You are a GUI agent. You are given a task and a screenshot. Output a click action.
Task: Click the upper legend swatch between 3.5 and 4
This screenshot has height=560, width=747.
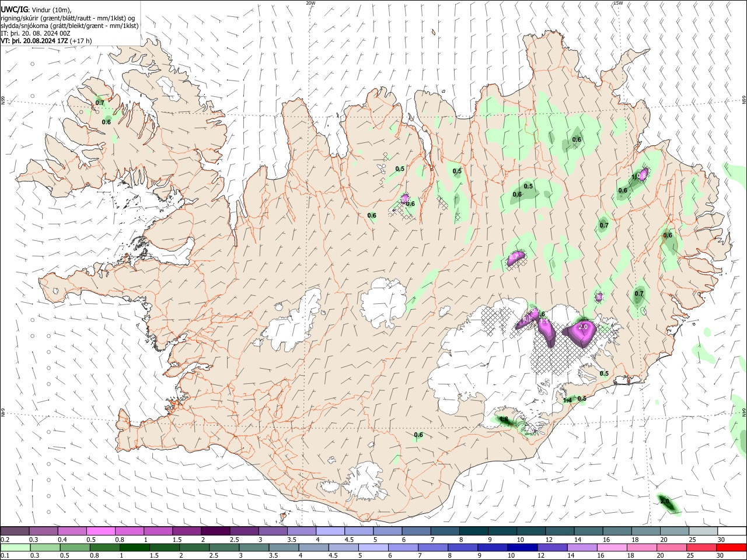pyautogui.click(x=302, y=531)
